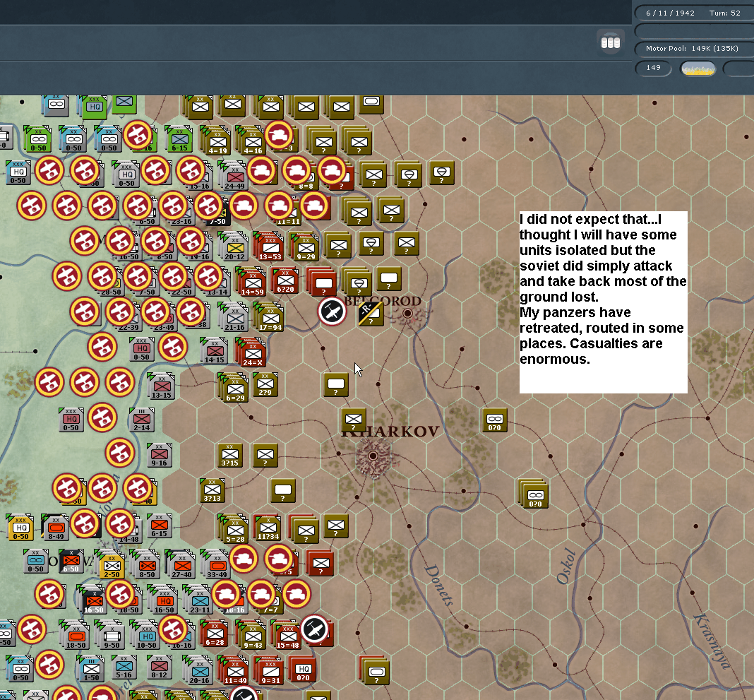Select the blue 20-16 infantry stack
The image size is (754, 700).
[x=199, y=670]
